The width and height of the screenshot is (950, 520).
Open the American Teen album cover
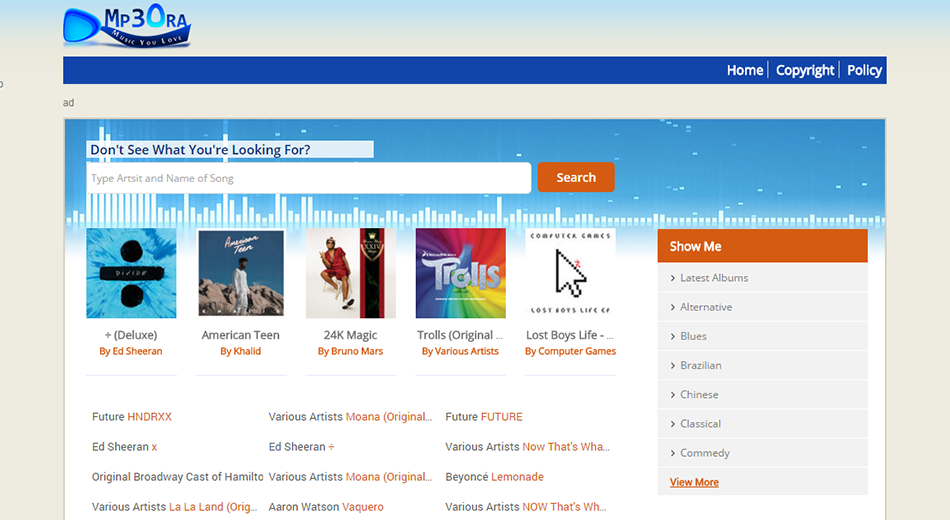click(241, 273)
